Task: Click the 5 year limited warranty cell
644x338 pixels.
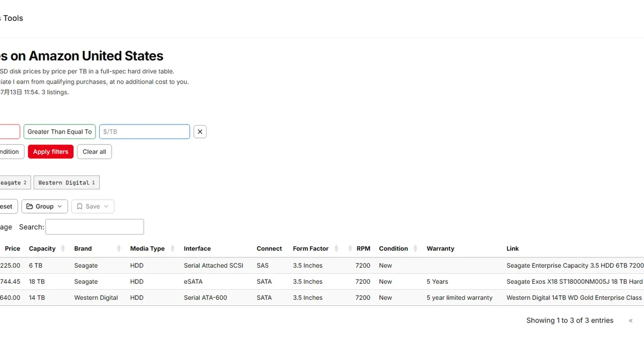Action: [459, 298]
